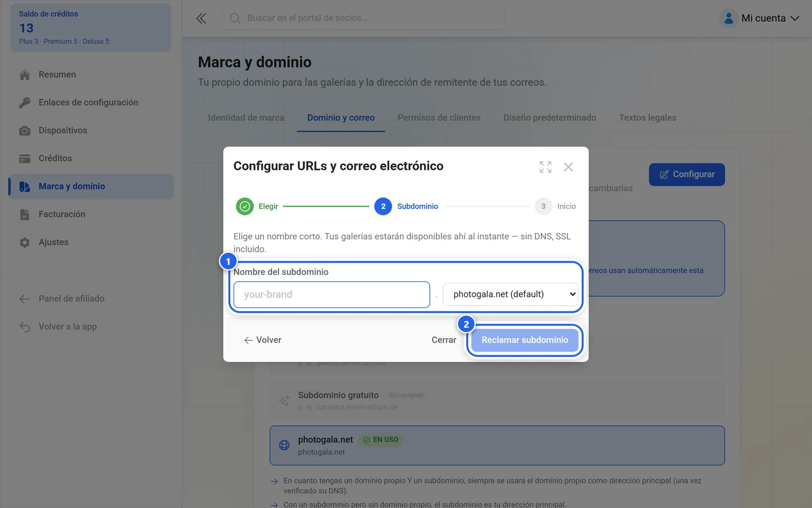The image size is (812, 508).
Task: Close the Configurar URLs dialog
Action: tap(568, 167)
